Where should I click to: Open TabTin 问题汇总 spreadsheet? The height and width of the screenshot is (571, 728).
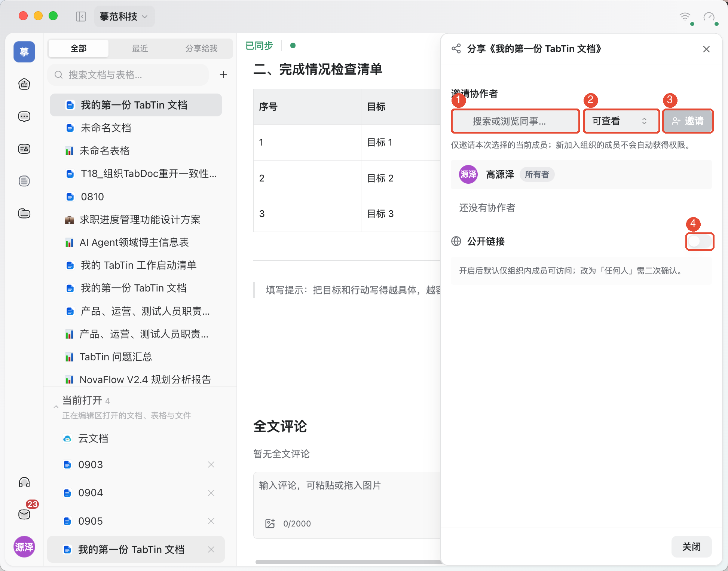(x=136, y=357)
